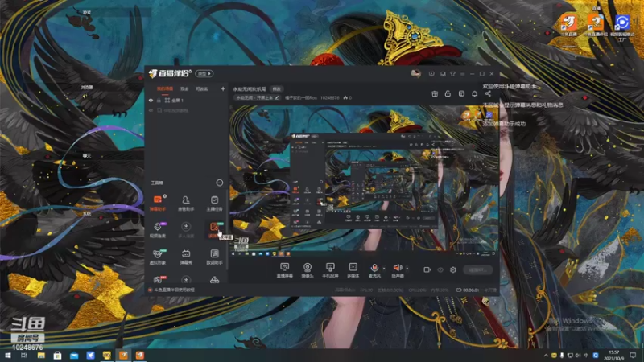Switch to the 双击 scene tab
Image resolution: width=644 pixels, height=362 pixels.
tap(184, 88)
